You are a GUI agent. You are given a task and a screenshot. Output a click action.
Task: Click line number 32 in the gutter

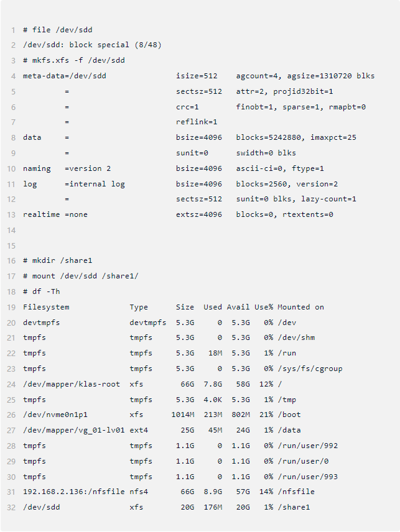coord(11,508)
